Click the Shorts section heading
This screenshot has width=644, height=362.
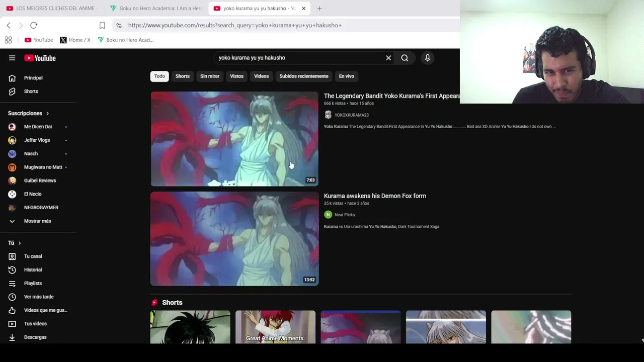[172, 303]
